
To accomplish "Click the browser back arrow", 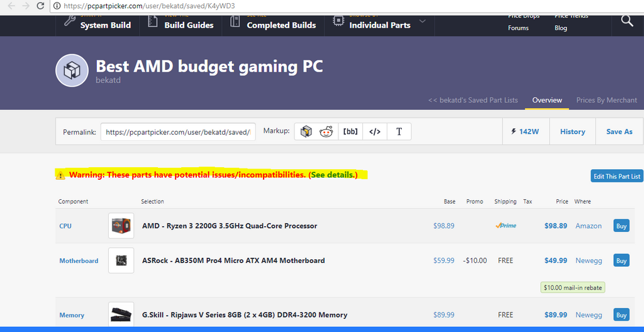I will (11, 6).
